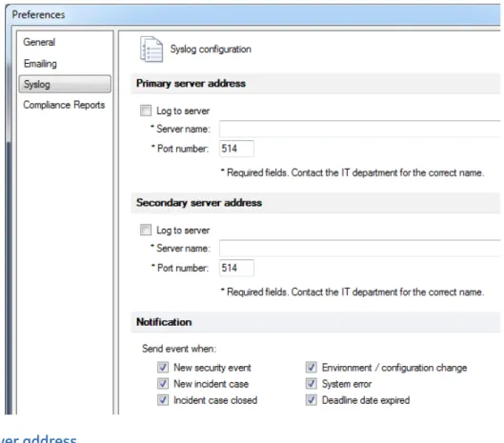
Task: Click the secondary Server name field
Action: [360, 249]
